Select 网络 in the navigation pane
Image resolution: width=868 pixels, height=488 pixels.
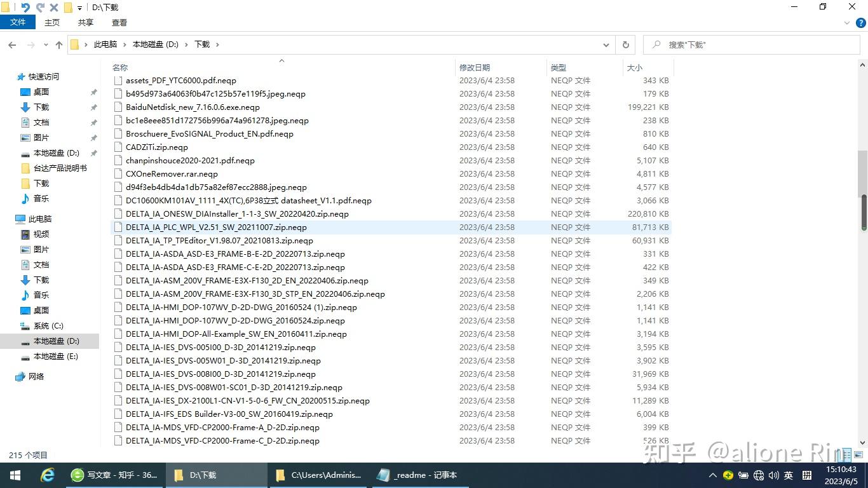tap(36, 376)
